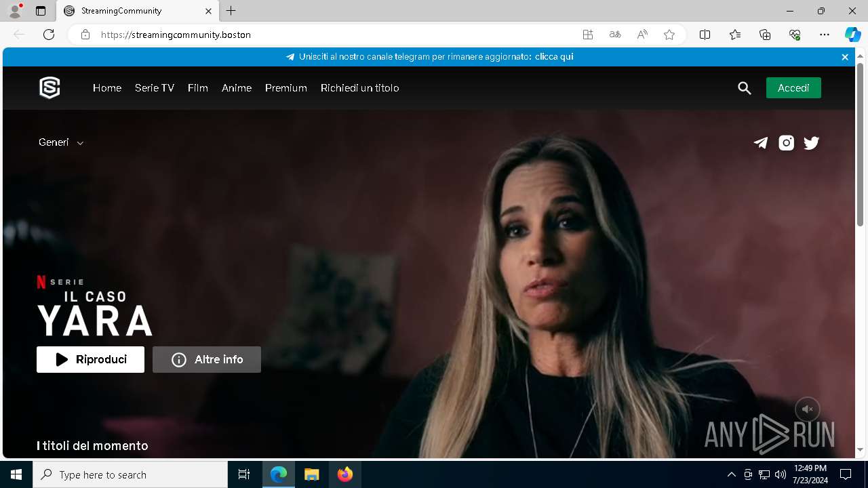The image size is (868, 488).
Task: Click the translate page icon
Action: click(x=615, y=35)
